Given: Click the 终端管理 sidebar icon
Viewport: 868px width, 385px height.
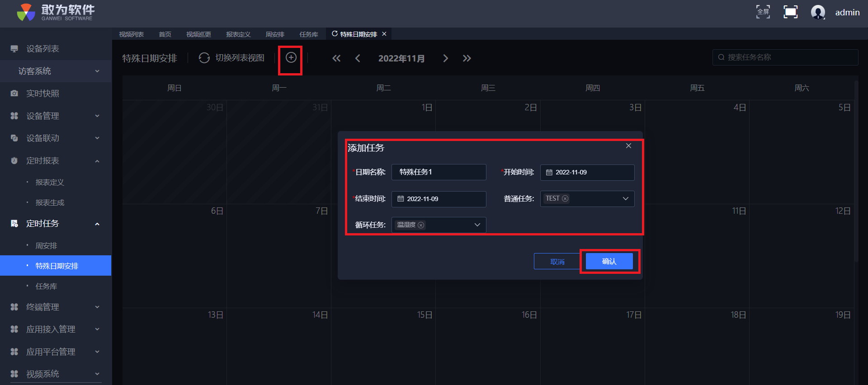Looking at the screenshot, I should click(x=14, y=307).
